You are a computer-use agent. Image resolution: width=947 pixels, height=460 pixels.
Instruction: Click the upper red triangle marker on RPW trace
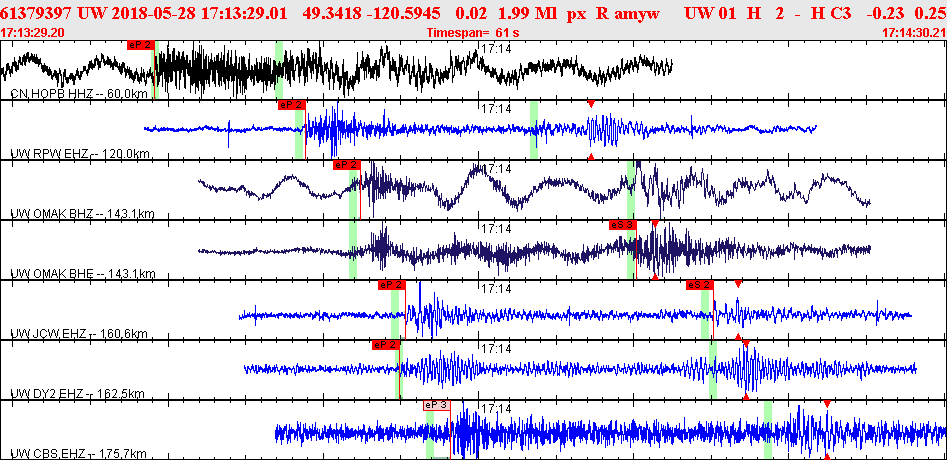coord(591,104)
